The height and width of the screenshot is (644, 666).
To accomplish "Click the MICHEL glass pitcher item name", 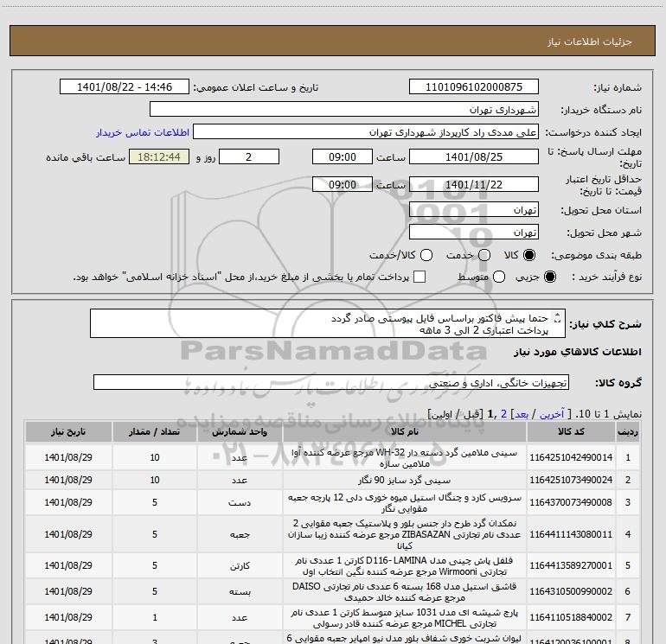I will pos(405,618).
